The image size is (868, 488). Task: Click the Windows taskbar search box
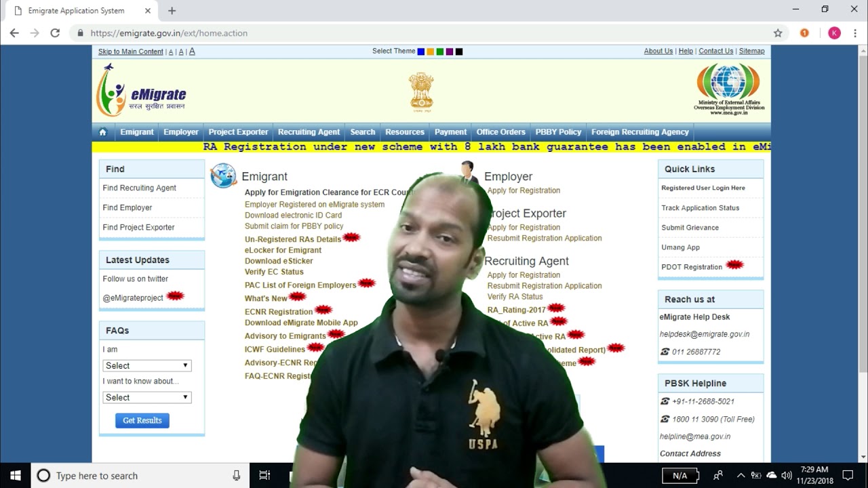(140, 476)
